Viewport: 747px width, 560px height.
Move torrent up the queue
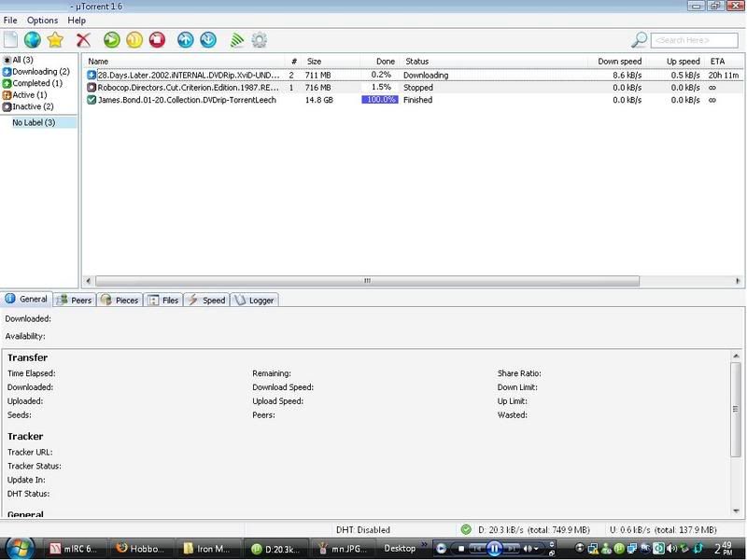click(x=185, y=40)
